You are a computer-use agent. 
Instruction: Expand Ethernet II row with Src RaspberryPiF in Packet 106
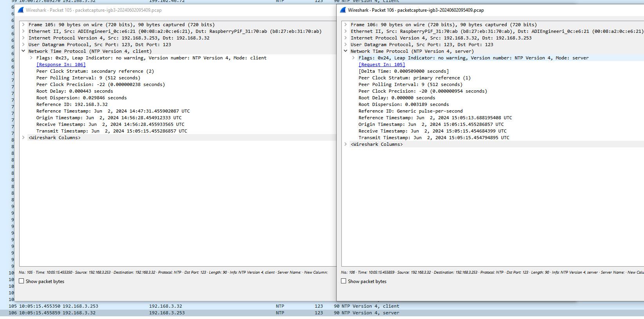pos(346,31)
